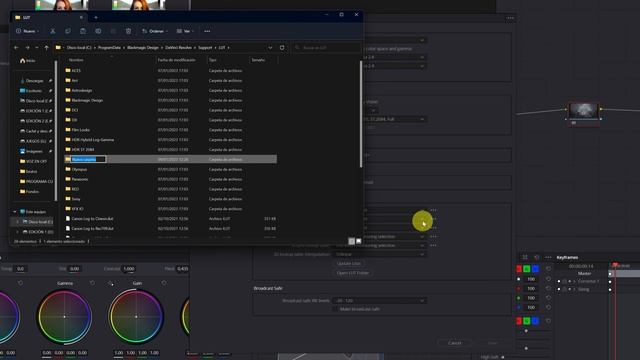Click the file list vertical scrollbar
This screenshot has width=640, height=360.
tap(360, 114)
